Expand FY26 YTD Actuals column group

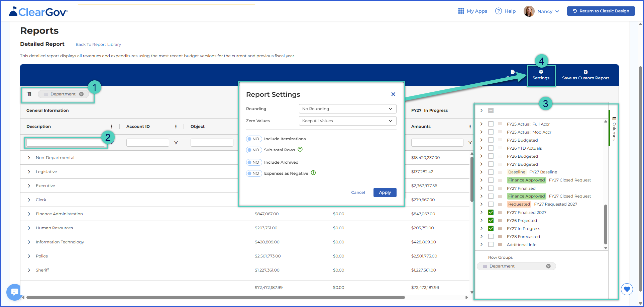click(481, 148)
